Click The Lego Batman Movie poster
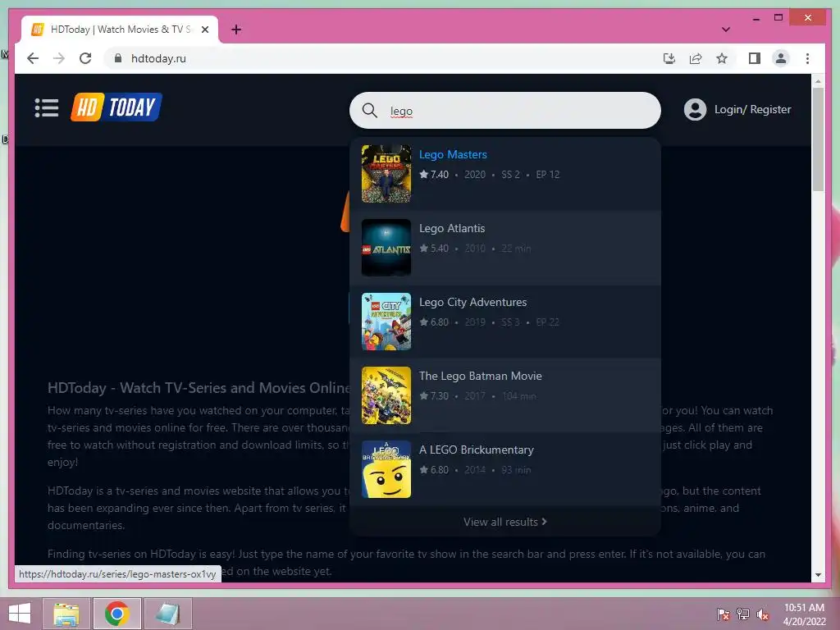 pos(386,395)
